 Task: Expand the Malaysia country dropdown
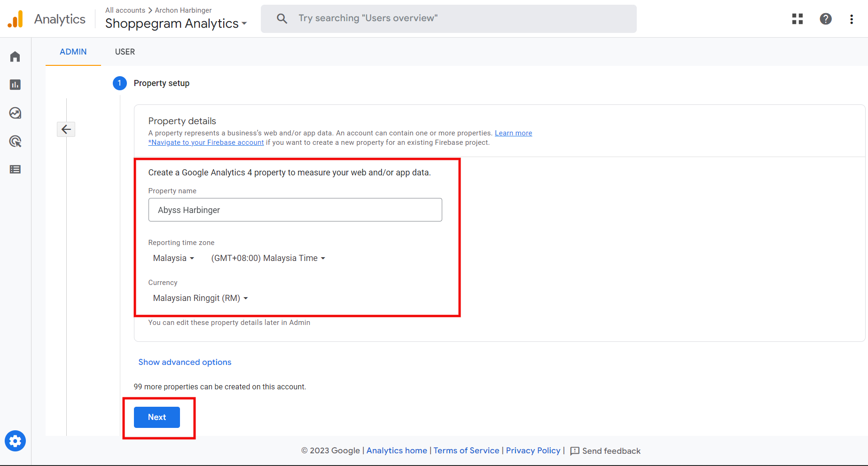click(173, 258)
